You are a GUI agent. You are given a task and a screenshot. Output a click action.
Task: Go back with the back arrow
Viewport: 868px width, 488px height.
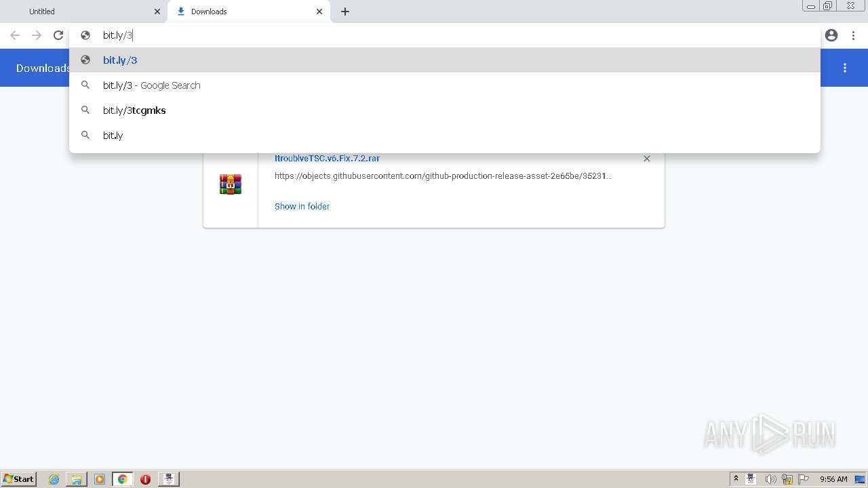[x=15, y=35]
